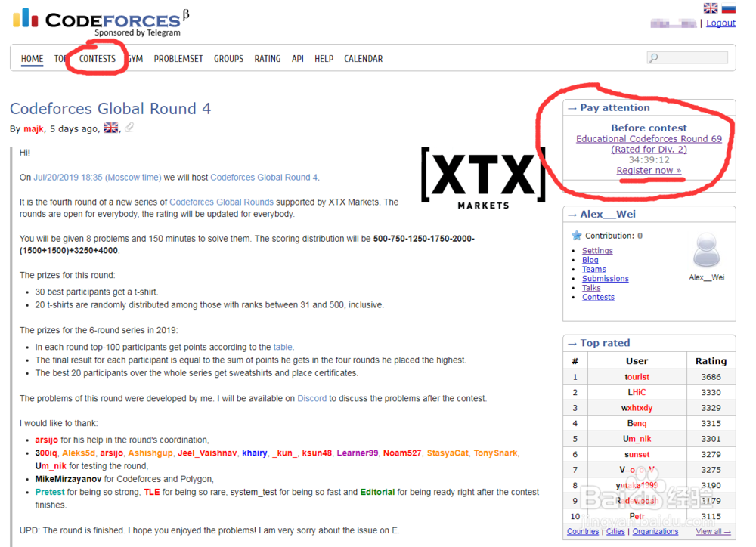Open the Codeforces Global Round 4 title
Image resolution: width=756 pixels, height=547 pixels.
(x=110, y=109)
